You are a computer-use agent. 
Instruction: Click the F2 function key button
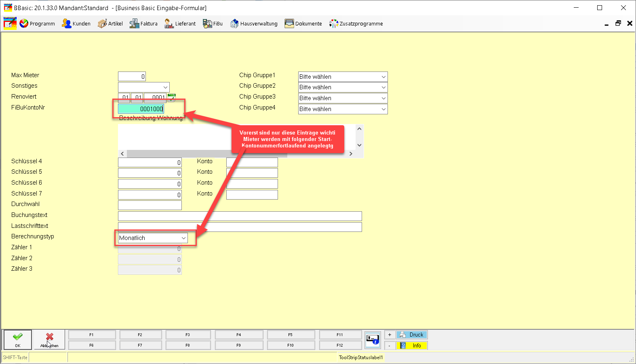(141, 335)
